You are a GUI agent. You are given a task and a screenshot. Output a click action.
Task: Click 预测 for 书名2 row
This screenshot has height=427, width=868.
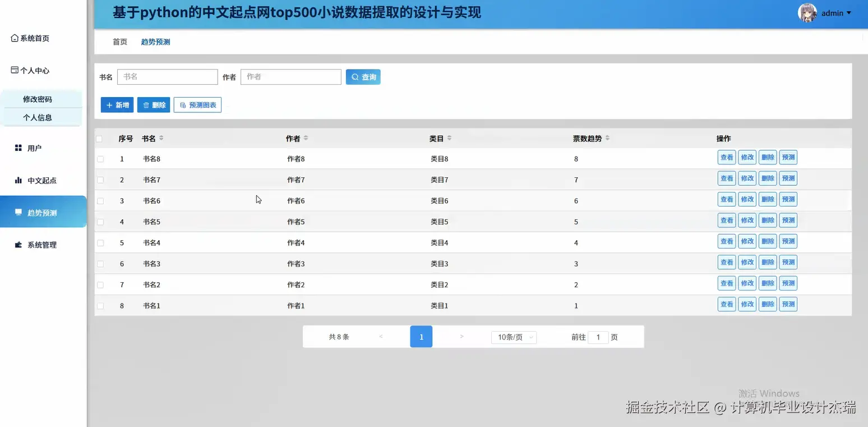788,283
